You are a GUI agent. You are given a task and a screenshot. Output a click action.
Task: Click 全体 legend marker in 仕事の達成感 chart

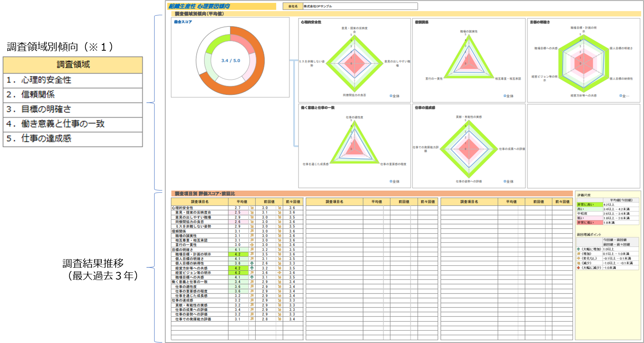505,182
